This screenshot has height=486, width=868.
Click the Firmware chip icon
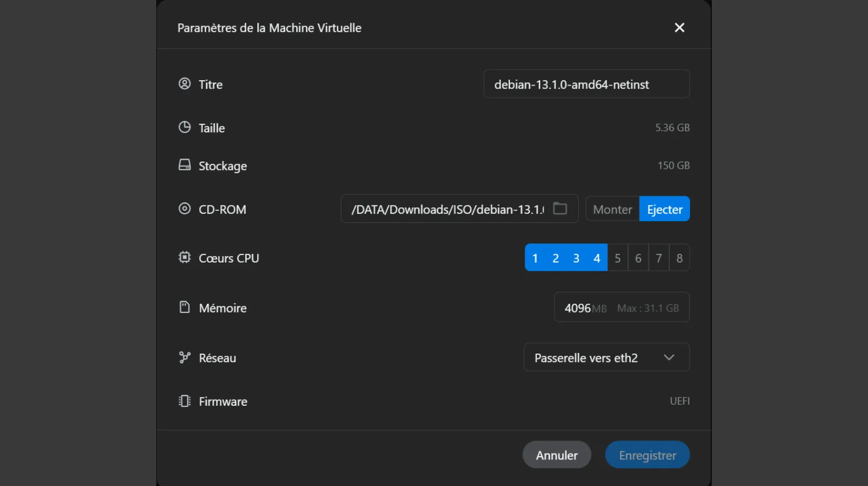coord(184,401)
